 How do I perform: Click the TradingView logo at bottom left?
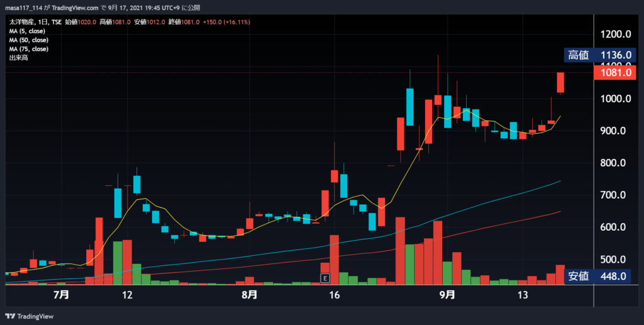pos(29,316)
